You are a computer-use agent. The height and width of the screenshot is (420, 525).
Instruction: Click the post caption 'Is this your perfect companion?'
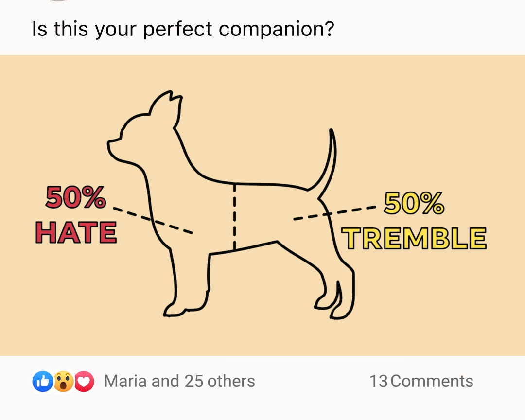[x=183, y=29]
